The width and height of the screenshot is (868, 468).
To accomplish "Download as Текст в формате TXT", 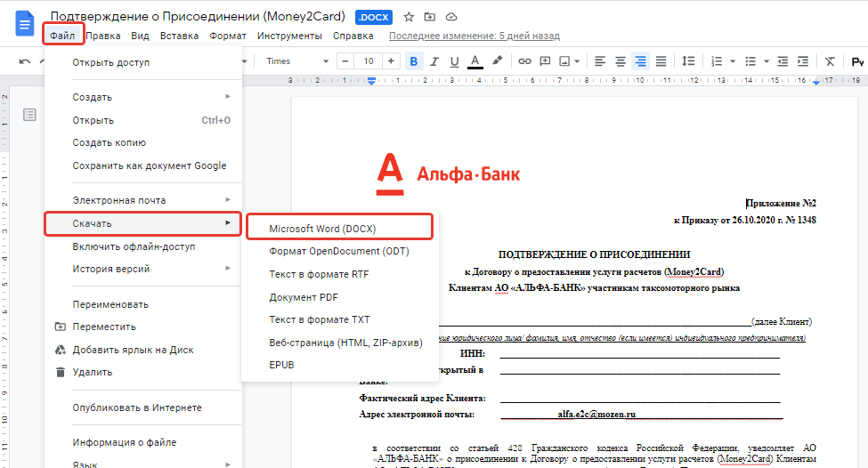I will [339, 319].
